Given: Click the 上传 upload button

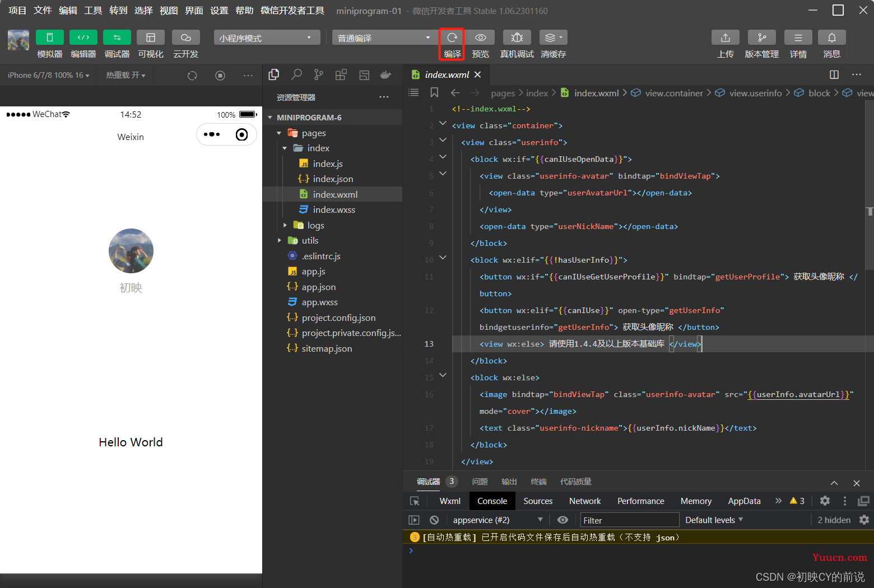Looking at the screenshot, I should (726, 38).
